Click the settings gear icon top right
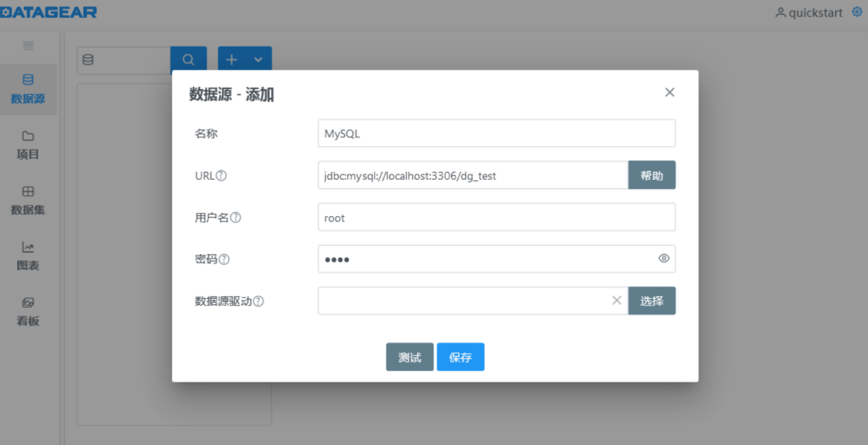Viewport: 868px width, 445px height. pyautogui.click(x=857, y=12)
